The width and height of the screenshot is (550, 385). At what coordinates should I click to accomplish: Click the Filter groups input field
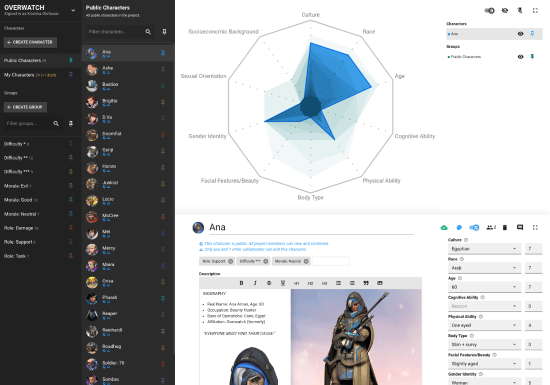click(x=28, y=123)
